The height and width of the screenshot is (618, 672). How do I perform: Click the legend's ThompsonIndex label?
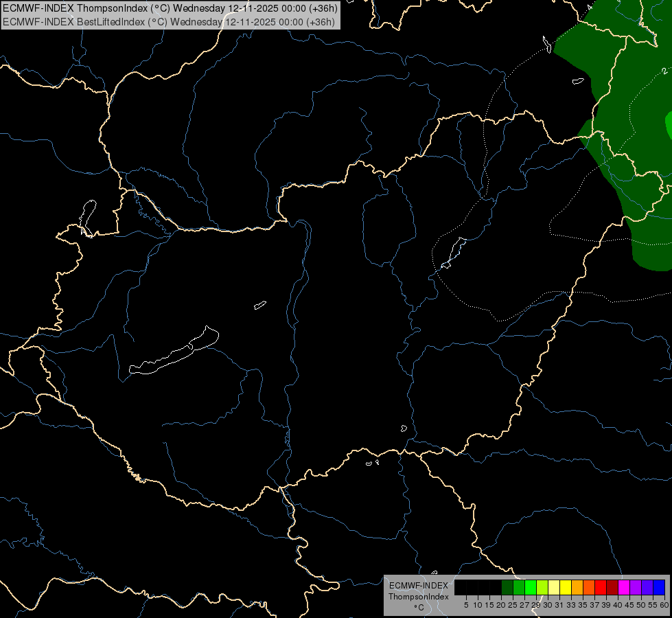419,597
